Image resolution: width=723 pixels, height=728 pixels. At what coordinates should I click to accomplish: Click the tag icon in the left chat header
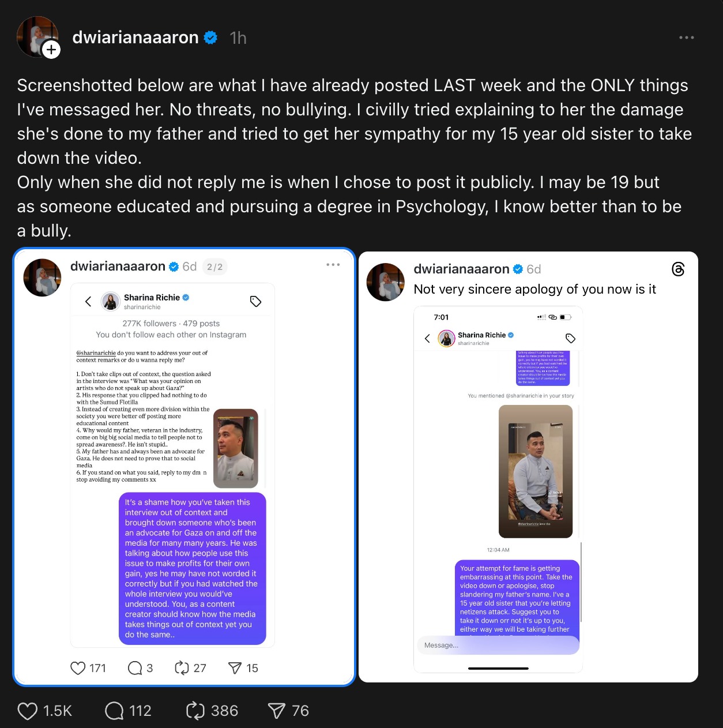[256, 301]
